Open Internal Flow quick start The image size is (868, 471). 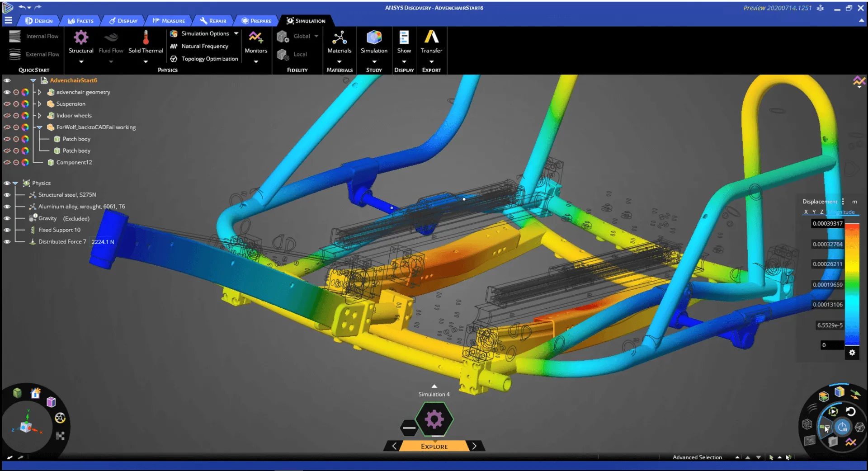(34, 36)
